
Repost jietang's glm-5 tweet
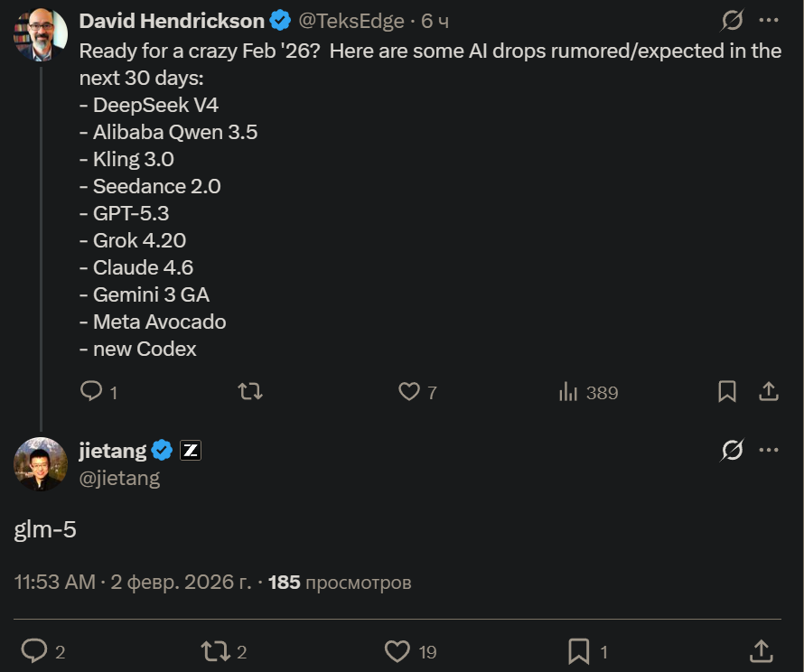(215, 650)
